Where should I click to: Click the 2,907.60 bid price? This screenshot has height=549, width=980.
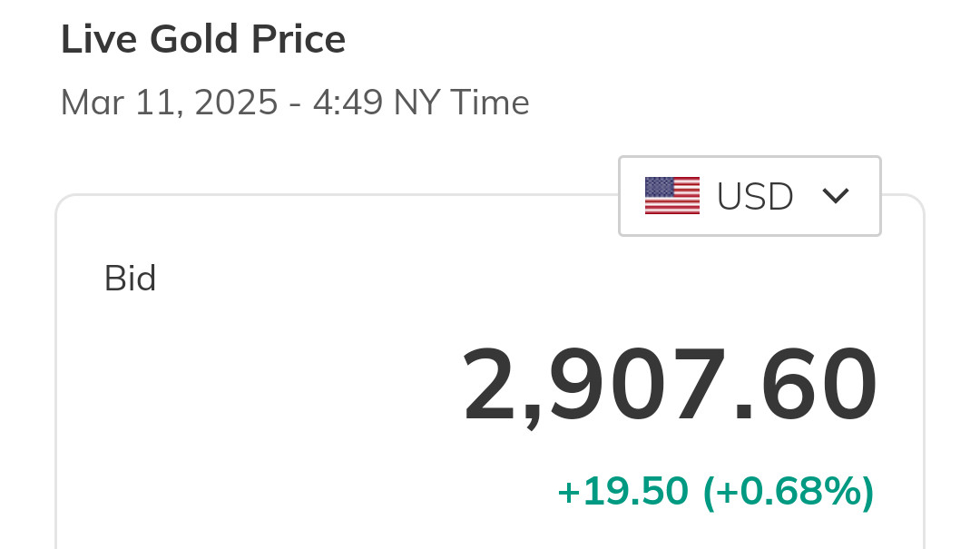670,386
